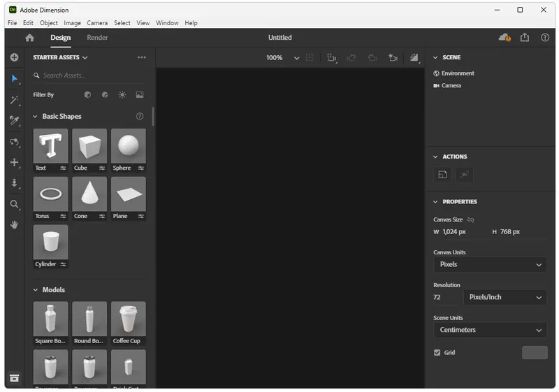The width and height of the screenshot is (559, 392).
Task: Filter assets by images
Action: pyautogui.click(x=140, y=95)
